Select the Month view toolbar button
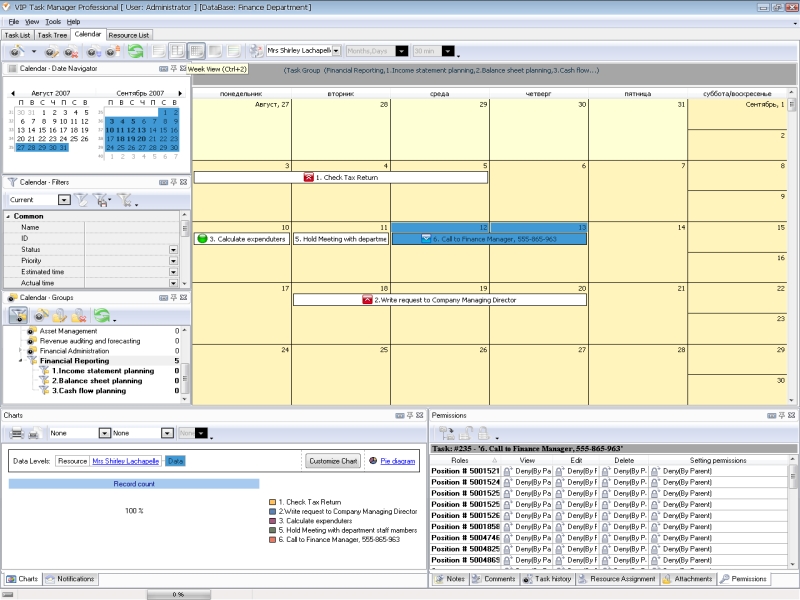The width and height of the screenshot is (800, 600). pyautogui.click(x=215, y=51)
